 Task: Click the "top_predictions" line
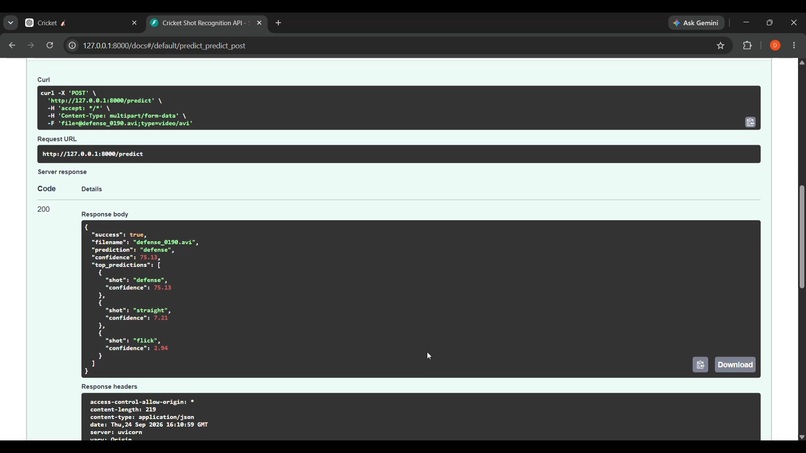pyautogui.click(x=126, y=265)
